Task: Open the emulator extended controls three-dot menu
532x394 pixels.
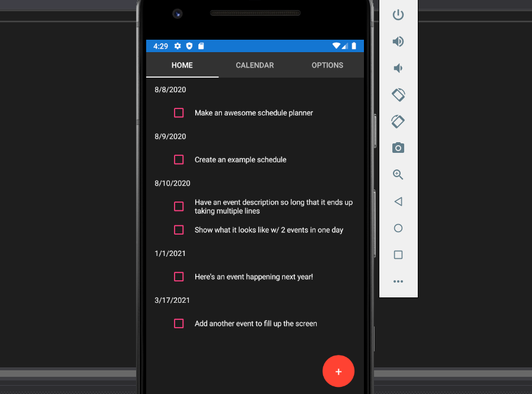Action: [398, 281]
